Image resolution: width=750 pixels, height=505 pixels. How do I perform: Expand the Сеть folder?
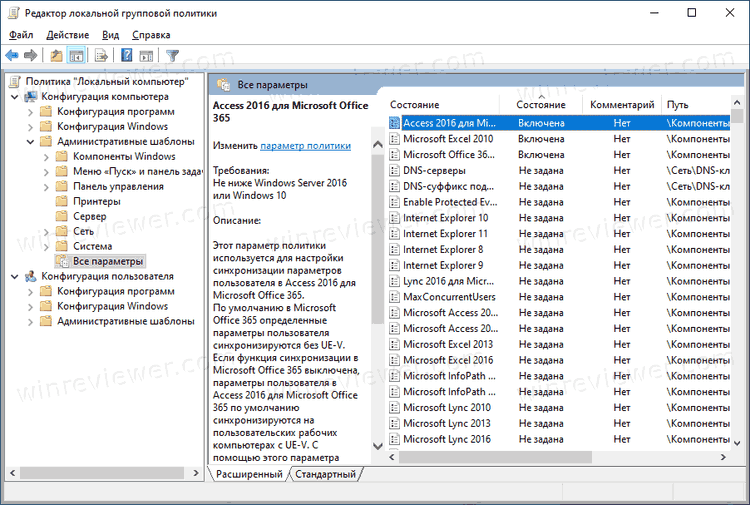coord(46,232)
